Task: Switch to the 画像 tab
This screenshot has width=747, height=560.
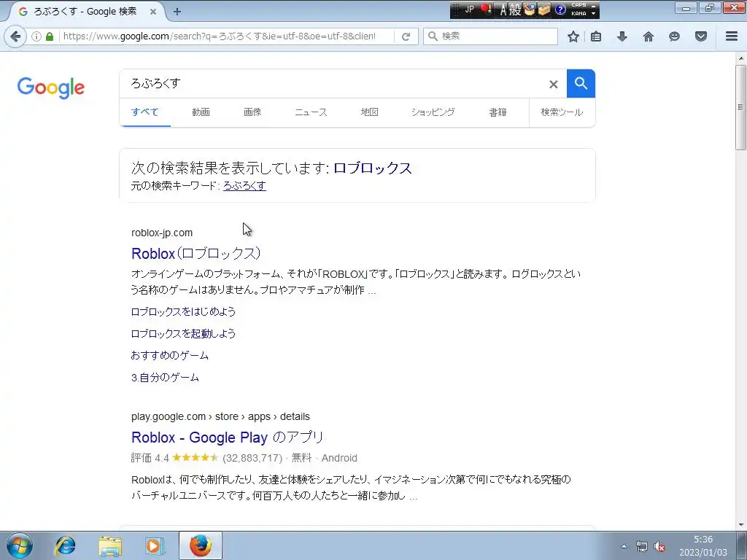Action: 252,112
